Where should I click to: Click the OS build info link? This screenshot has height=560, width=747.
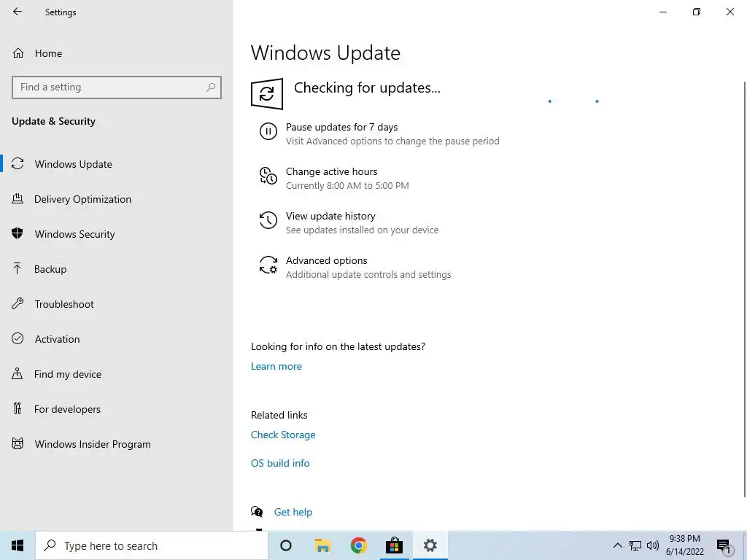coord(280,463)
